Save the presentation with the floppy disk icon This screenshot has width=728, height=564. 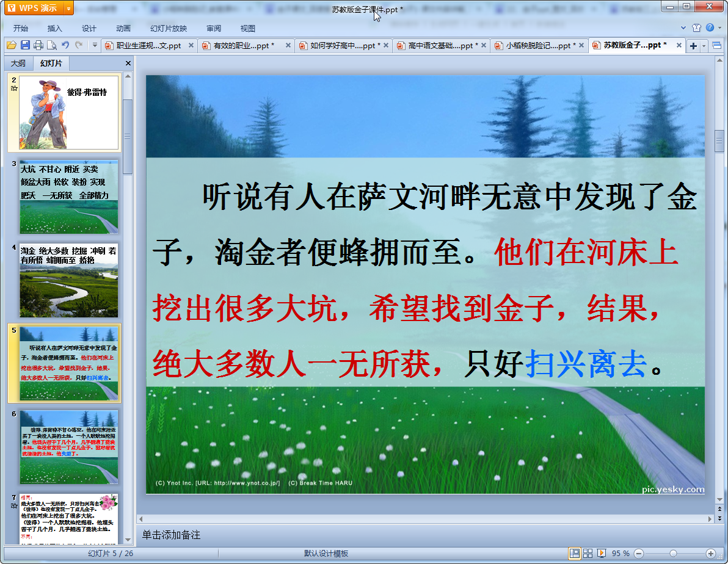click(25, 45)
